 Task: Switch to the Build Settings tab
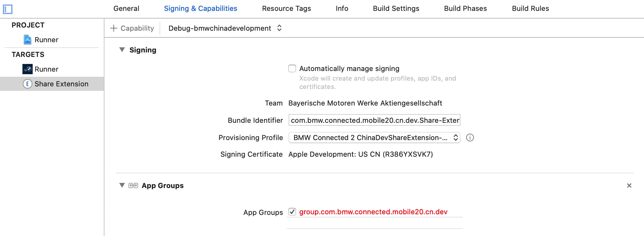point(396,9)
